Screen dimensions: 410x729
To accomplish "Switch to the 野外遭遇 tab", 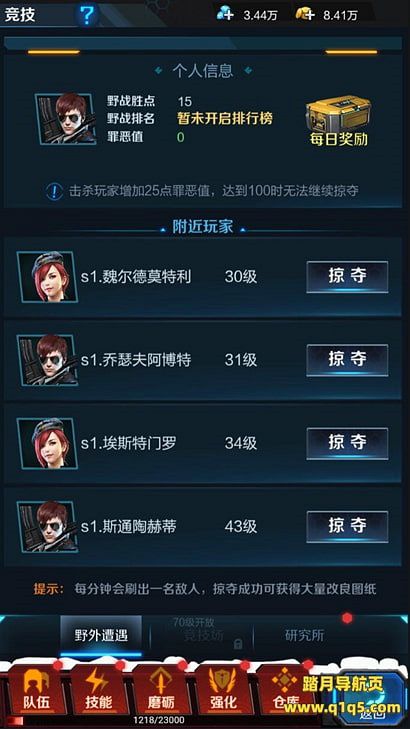I will (101, 635).
